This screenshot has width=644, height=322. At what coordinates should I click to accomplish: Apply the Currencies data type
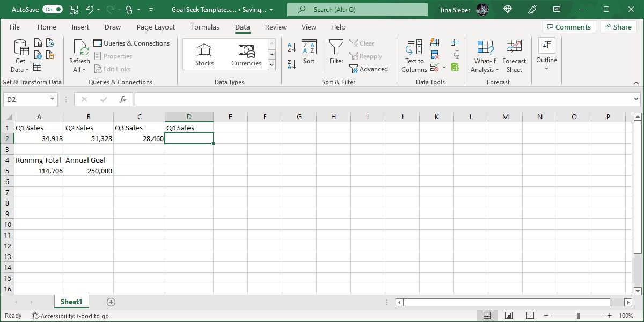246,54
